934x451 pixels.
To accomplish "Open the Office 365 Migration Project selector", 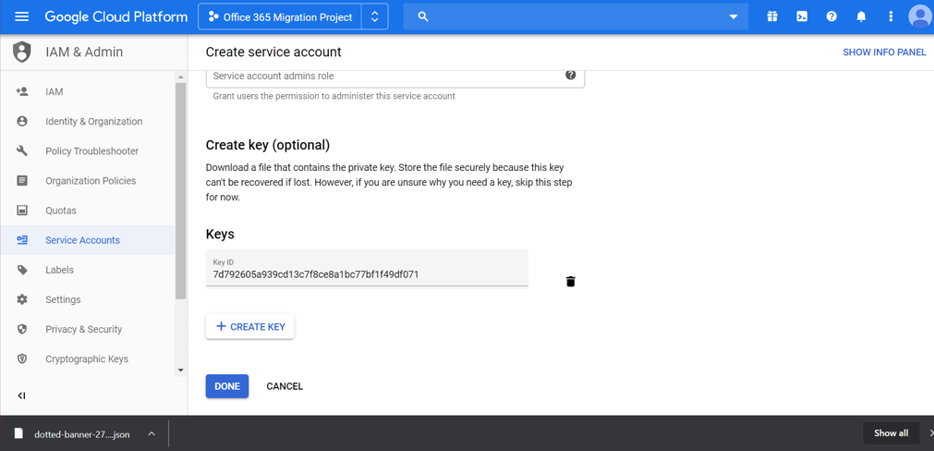I will pos(293,17).
